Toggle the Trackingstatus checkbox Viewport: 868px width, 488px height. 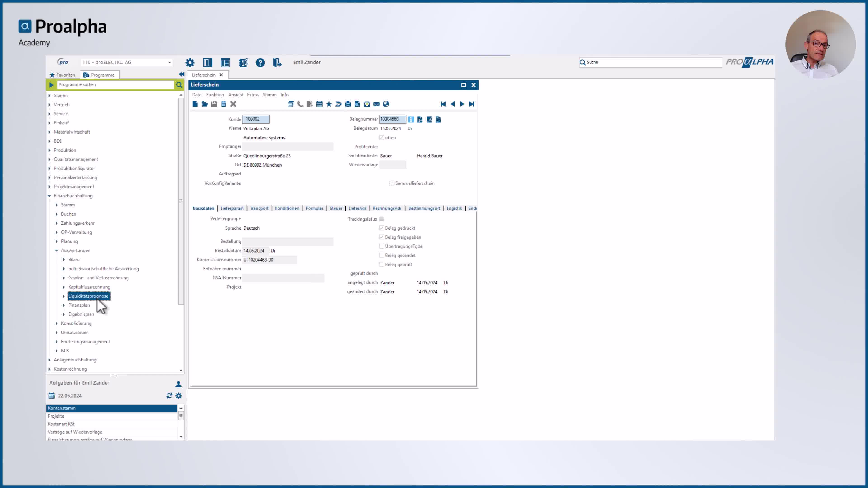click(x=381, y=219)
